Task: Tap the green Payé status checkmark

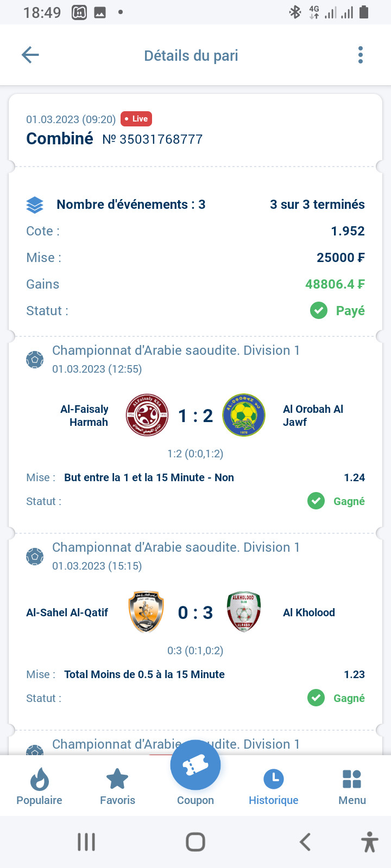Action: click(318, 311)
